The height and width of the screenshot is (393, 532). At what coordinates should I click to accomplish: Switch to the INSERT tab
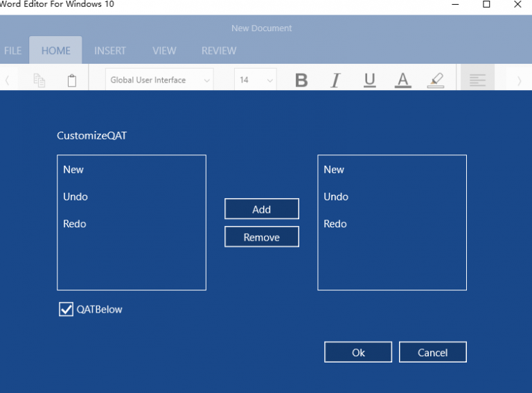coord(110,51)
